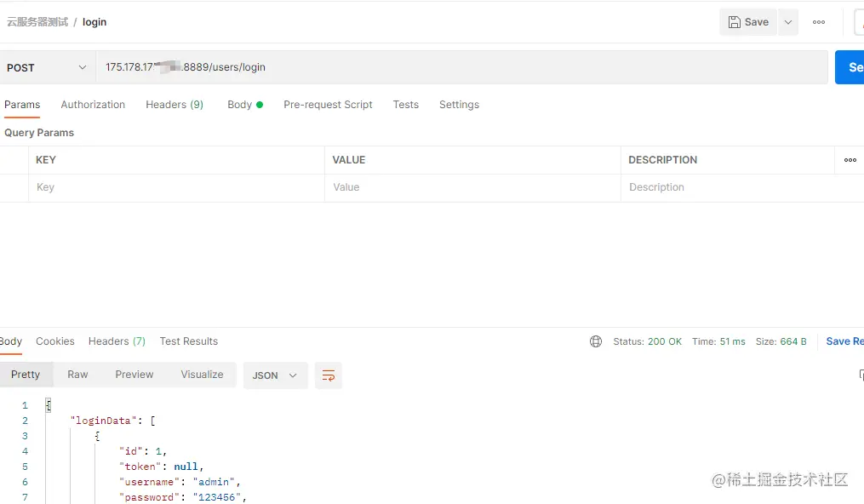Open the Pre-request Script tab
This screenshot has height=504, width=864.
(328, 105)
